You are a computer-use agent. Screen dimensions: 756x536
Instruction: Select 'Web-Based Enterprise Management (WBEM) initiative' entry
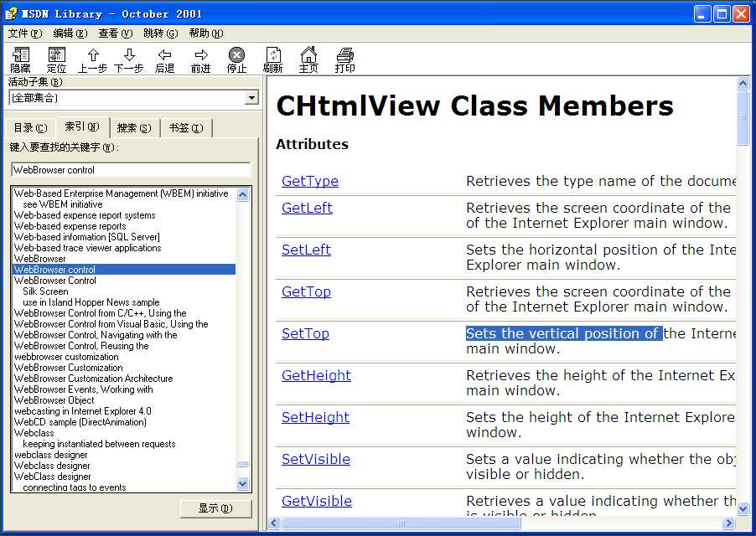point(121,193)
